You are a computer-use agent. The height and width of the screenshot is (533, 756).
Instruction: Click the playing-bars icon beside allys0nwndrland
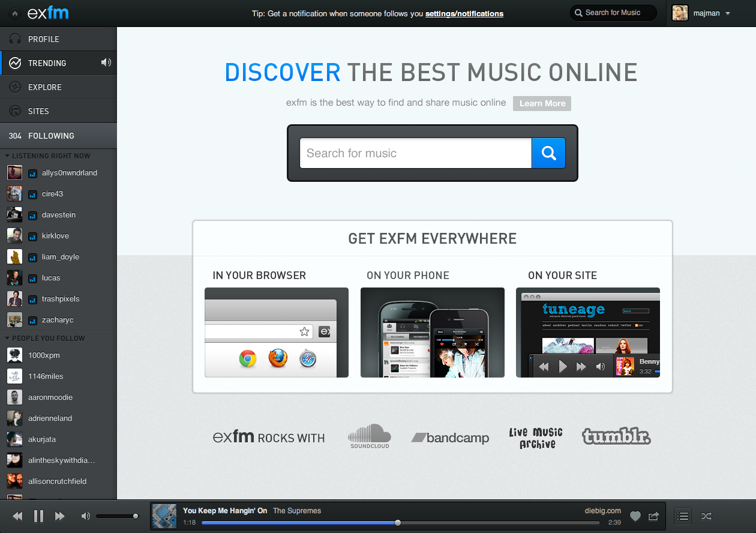click(x=32, y=173)
